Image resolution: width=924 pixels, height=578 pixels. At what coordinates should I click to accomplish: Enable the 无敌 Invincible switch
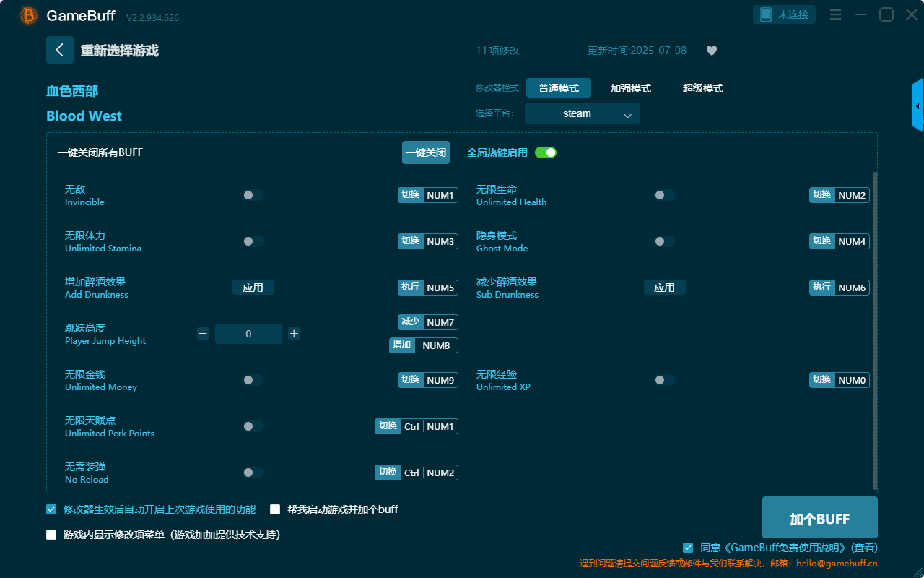253,194
